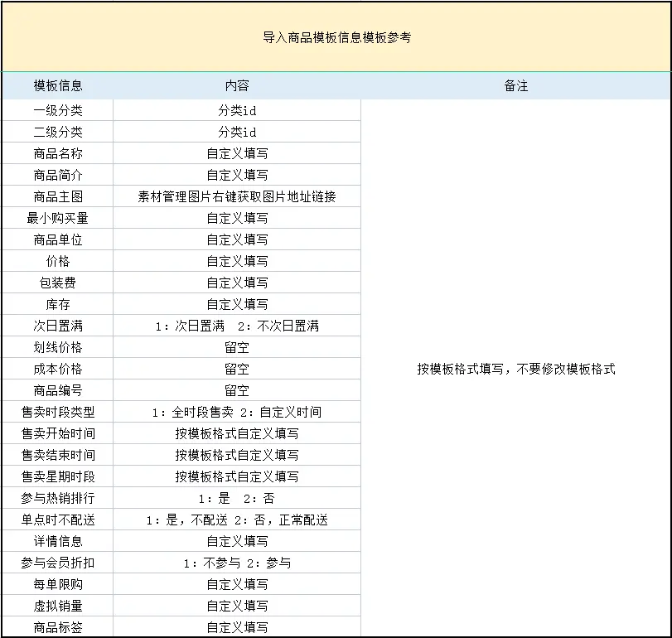Click 自定义填写 in the 每单限购 row

pos(237,584)
